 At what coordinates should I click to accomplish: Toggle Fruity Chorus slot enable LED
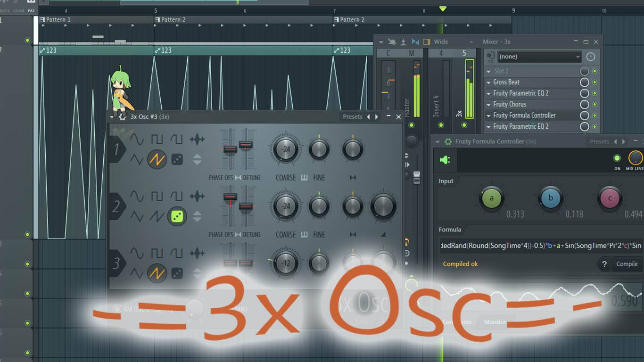click(x=594, y=104)
